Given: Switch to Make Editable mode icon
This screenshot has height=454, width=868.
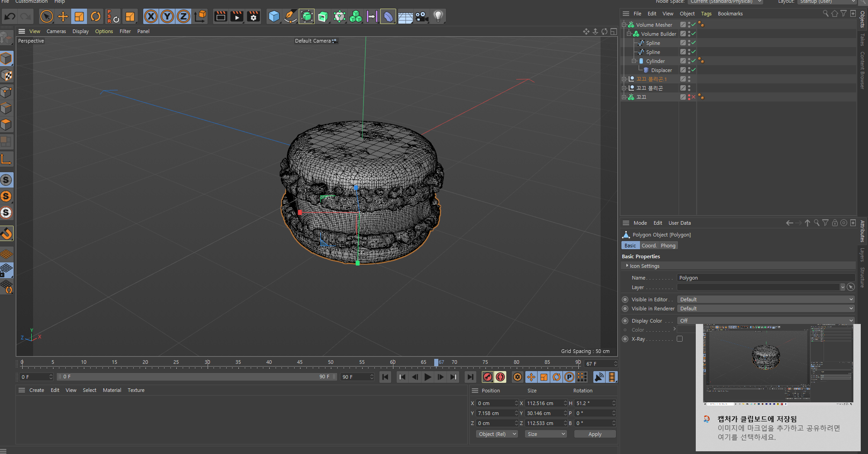Looking at the screenshot, I should [6, 39].
